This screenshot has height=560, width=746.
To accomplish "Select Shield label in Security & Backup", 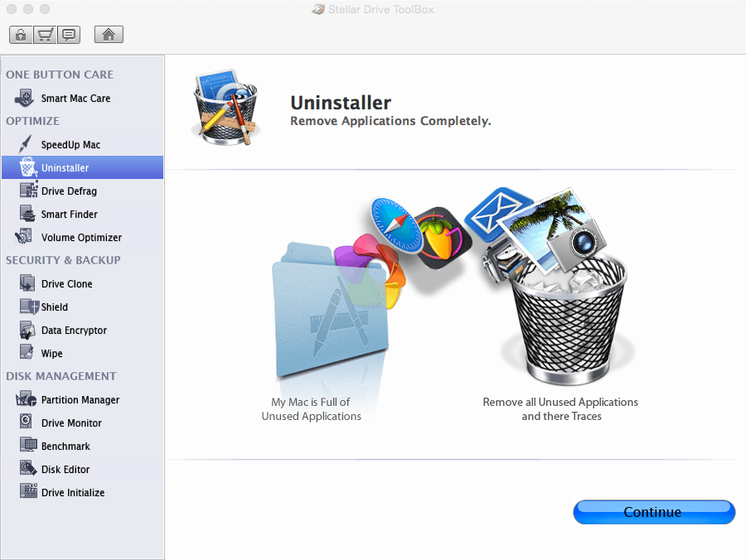I will pyautogui.click(x=54, y=307).
